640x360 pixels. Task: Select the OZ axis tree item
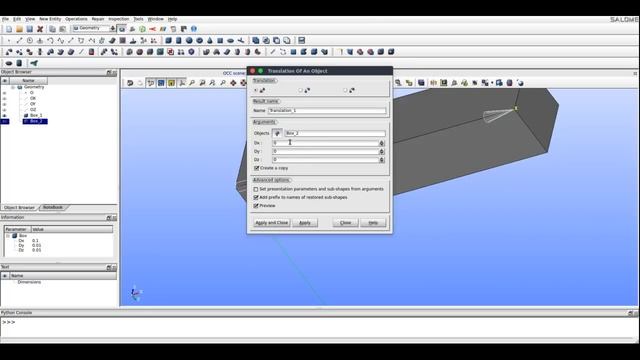[x=33, y=110]
